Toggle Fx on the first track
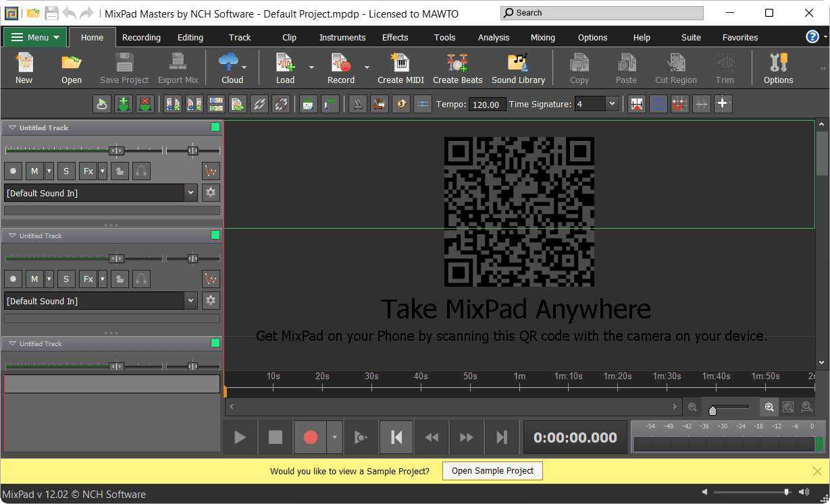This screenshot has height=504, width=830. (x=88, y=171)
